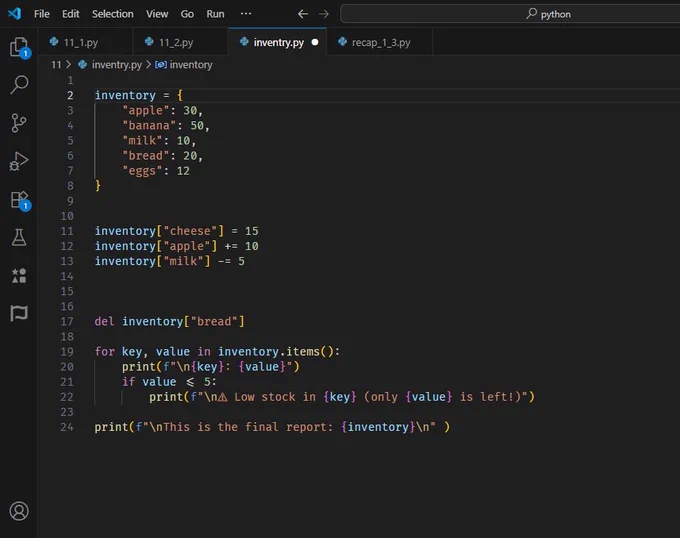
Task: Open the File menu
Action: pos(42,14)
